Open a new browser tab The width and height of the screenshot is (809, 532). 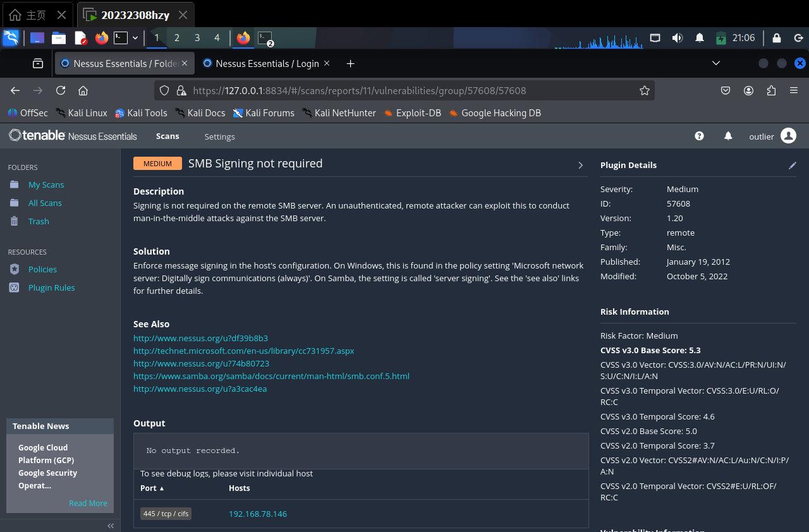351,63
